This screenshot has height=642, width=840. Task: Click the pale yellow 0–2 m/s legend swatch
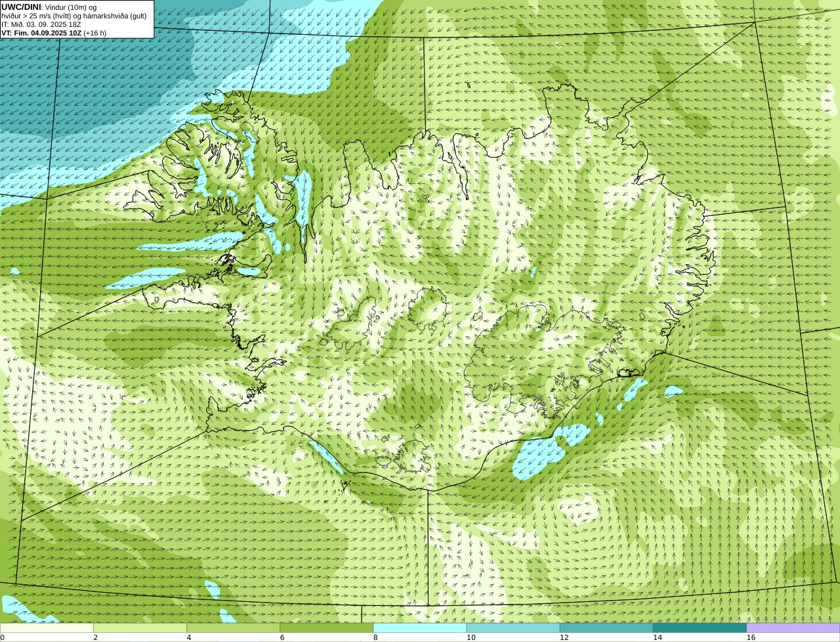(47, 628)
